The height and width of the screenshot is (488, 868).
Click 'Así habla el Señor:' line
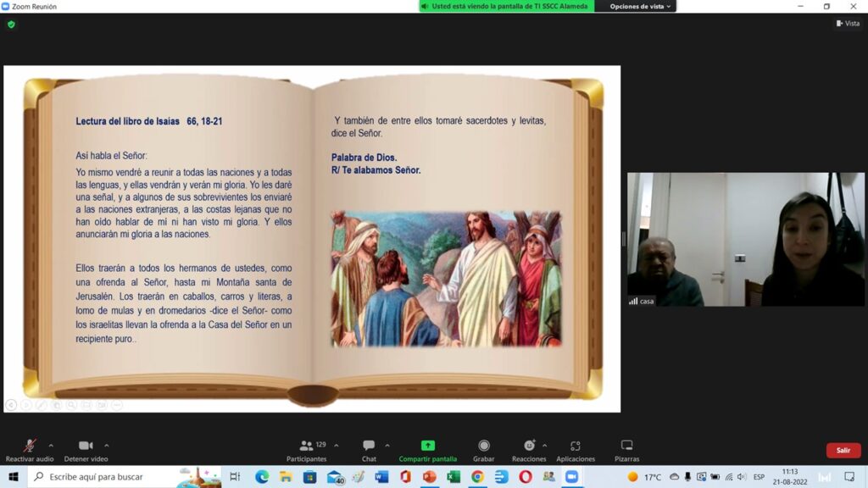tap(111, 156)
